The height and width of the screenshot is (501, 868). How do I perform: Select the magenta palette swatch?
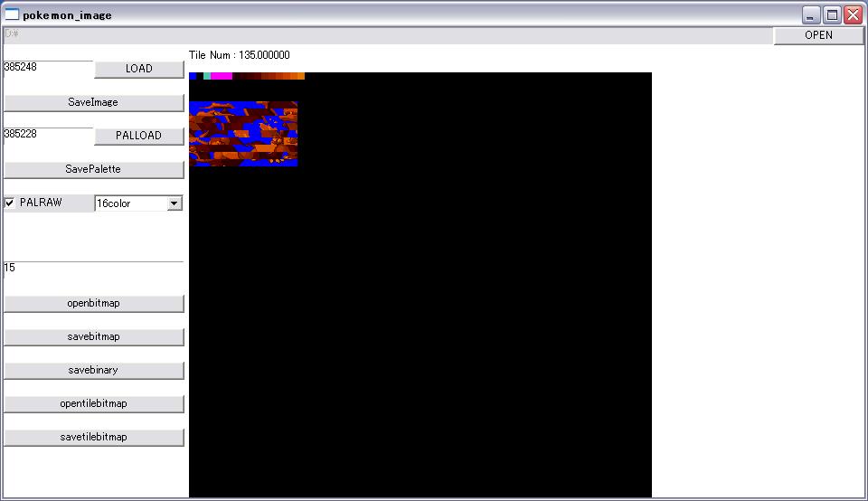pyautogui.click(x=222, y=76)
